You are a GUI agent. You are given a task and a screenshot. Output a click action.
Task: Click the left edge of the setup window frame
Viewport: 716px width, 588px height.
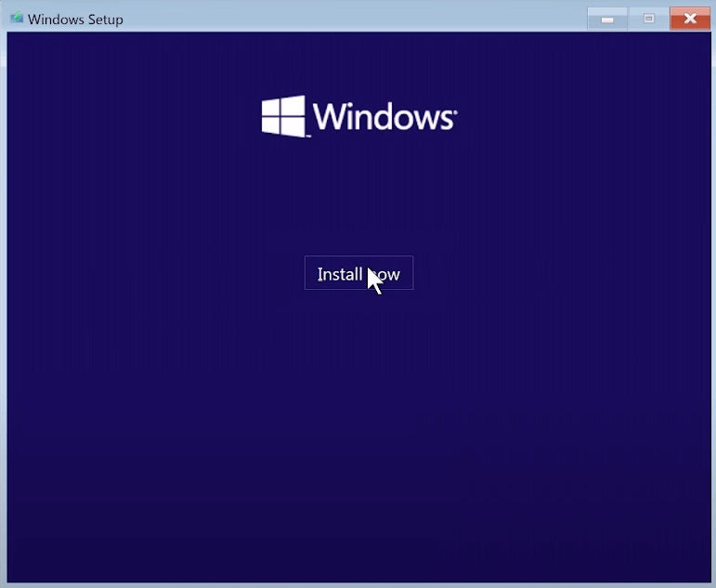[3, 307]
